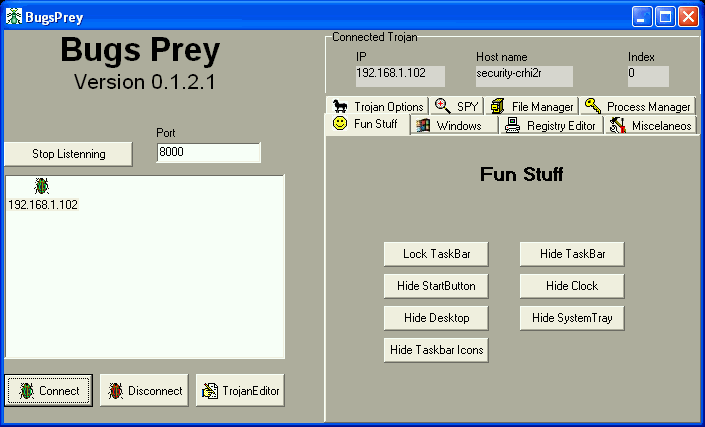Click the BugsPrey title bar icon
Viewport: 705px width, 427px height.
14,16
